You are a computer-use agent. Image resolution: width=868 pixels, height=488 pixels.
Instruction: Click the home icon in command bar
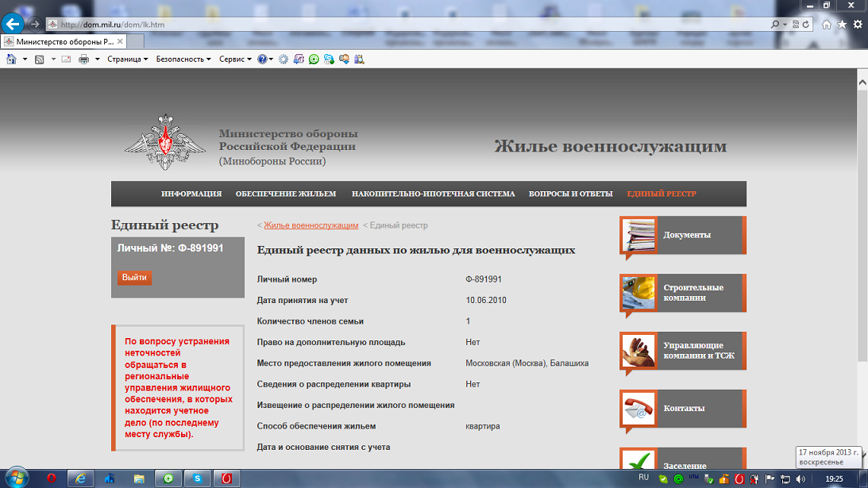tap(11, 59)
